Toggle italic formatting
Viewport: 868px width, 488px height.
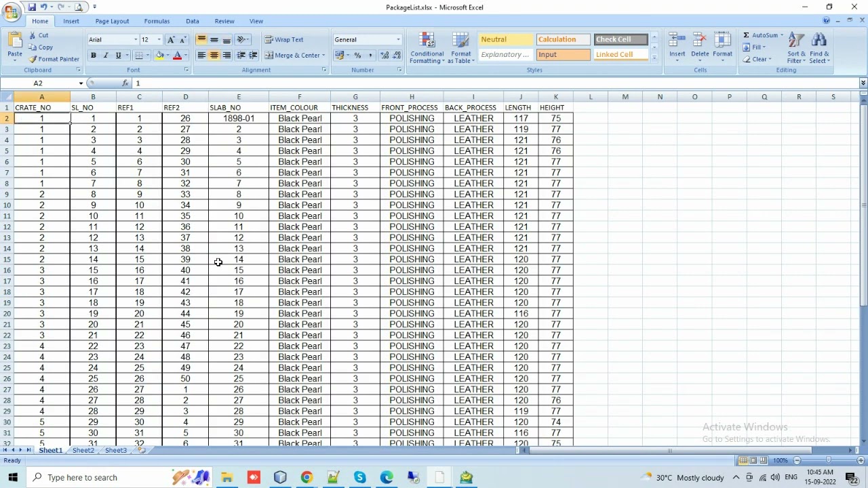tap(105, 56)
